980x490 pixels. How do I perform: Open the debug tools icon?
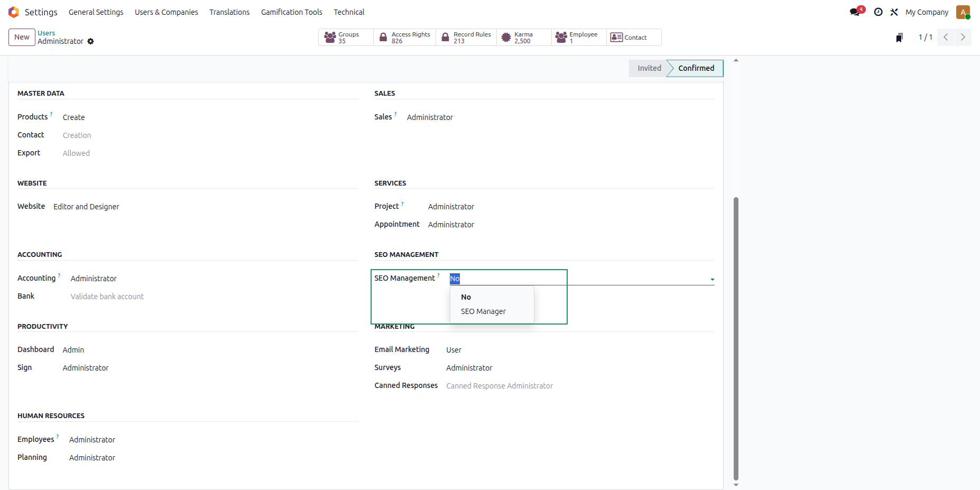[894, 12]
